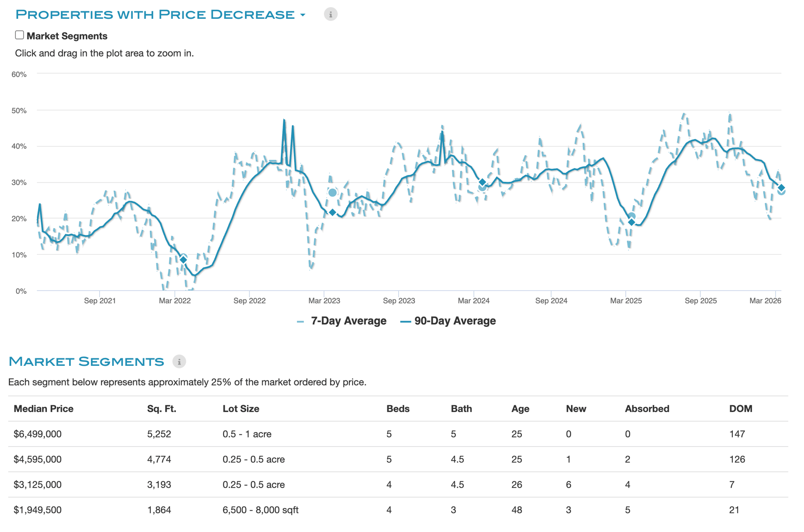Enable the Market Segments checkbox
804x532 pixels.
[20, 35]
